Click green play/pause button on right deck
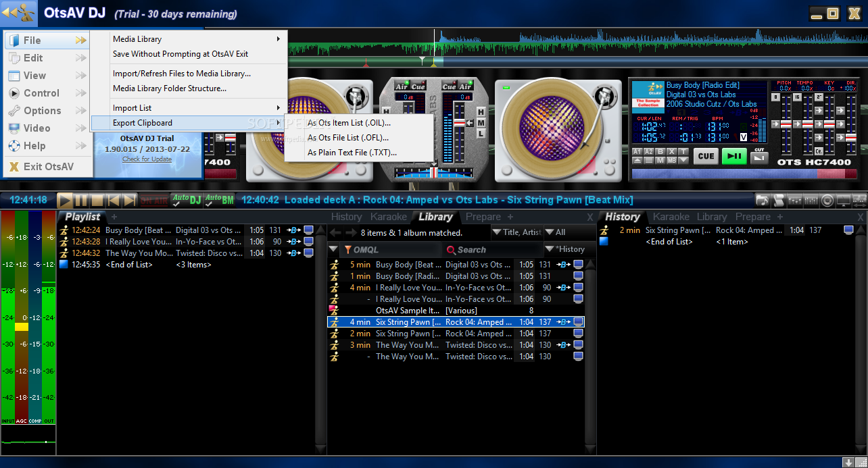The width and height of the screenshot is (868, 468). pyautogui.click(x=734, y=156)
